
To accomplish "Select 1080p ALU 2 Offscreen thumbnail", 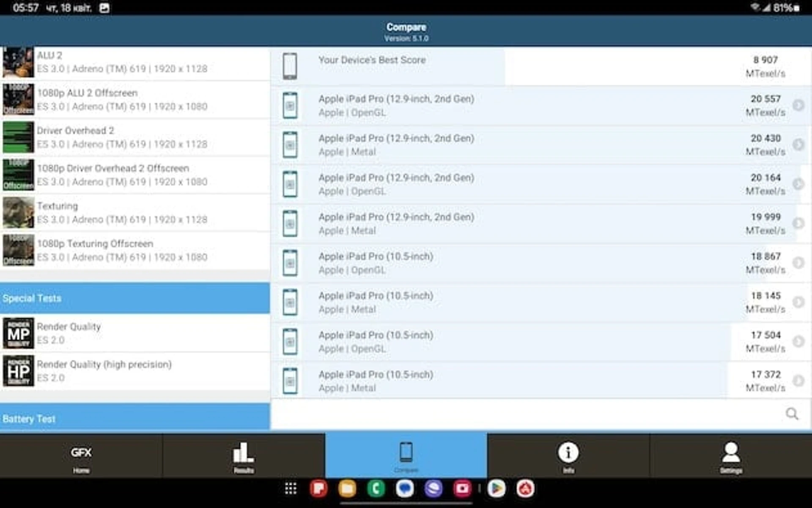I will (18, 99).
